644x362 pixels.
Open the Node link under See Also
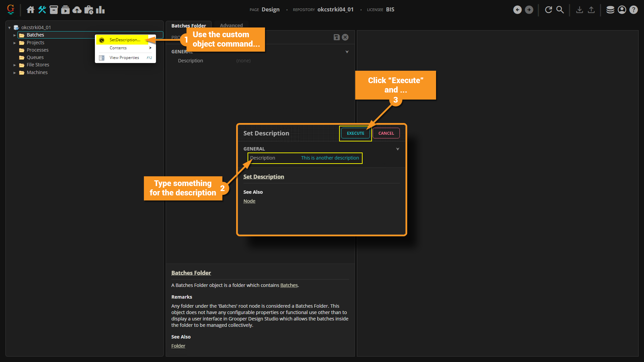coord(249,201)
